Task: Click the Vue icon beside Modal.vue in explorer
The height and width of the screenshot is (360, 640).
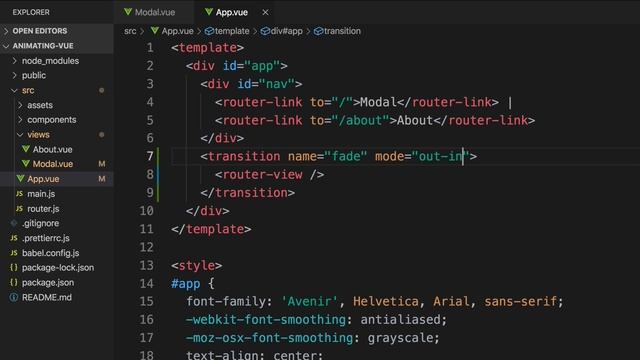Action: pyautogui.click(x=26, y=164)
